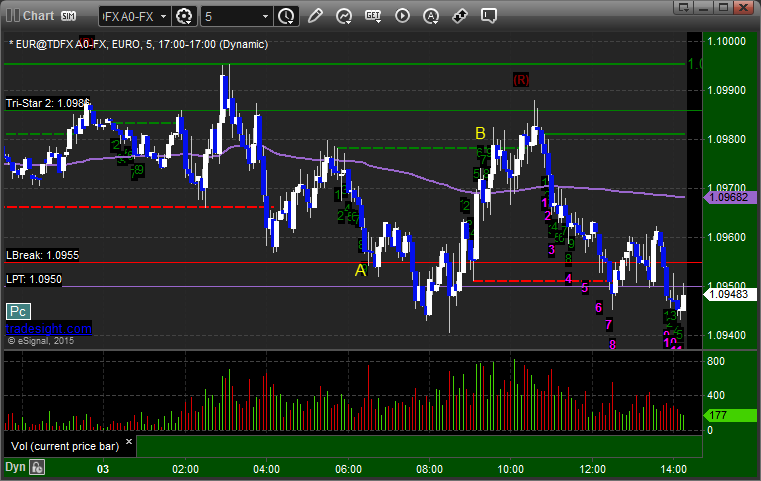Click the Tri-Star 2: 1.0986 label
The width and height of the screenshot is (761, 481).
coord(48,103)
